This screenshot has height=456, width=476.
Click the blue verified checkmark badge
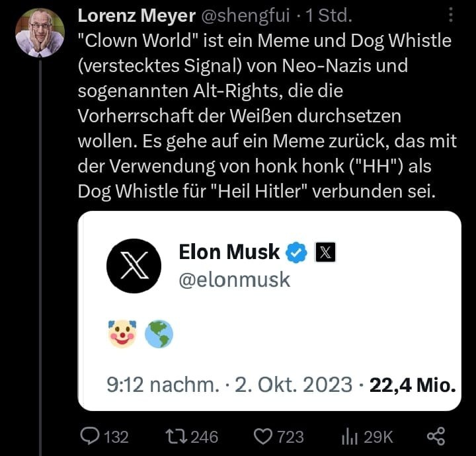(296, 252)
